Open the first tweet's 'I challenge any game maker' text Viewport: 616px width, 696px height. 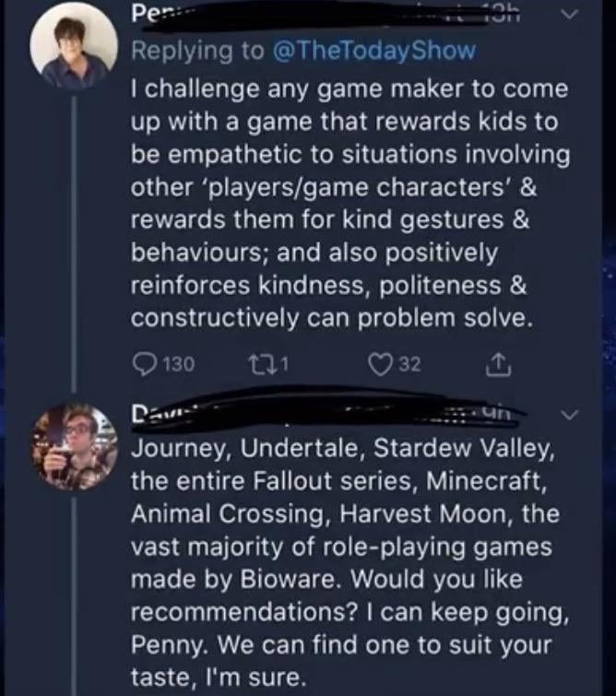(350, 204)
